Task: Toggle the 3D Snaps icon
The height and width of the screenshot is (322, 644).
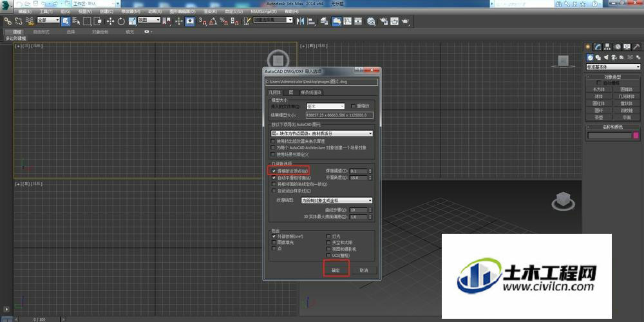Action: (x=202, y=21)
